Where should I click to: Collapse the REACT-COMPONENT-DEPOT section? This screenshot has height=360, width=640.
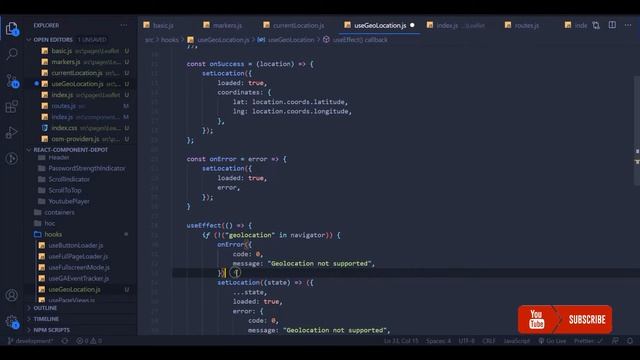point(71,150)
